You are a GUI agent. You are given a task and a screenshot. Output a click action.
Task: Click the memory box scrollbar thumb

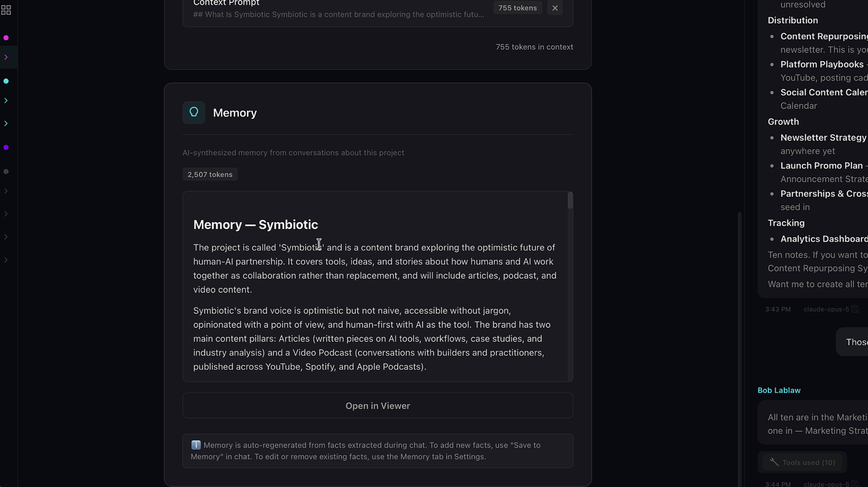click(x=570, y=200)
